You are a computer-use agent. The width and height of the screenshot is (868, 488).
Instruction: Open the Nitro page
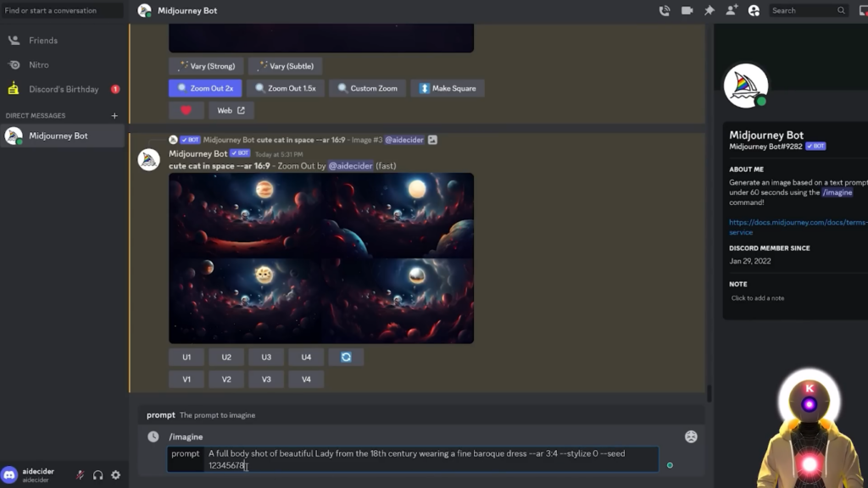click(x=38, y=64)
